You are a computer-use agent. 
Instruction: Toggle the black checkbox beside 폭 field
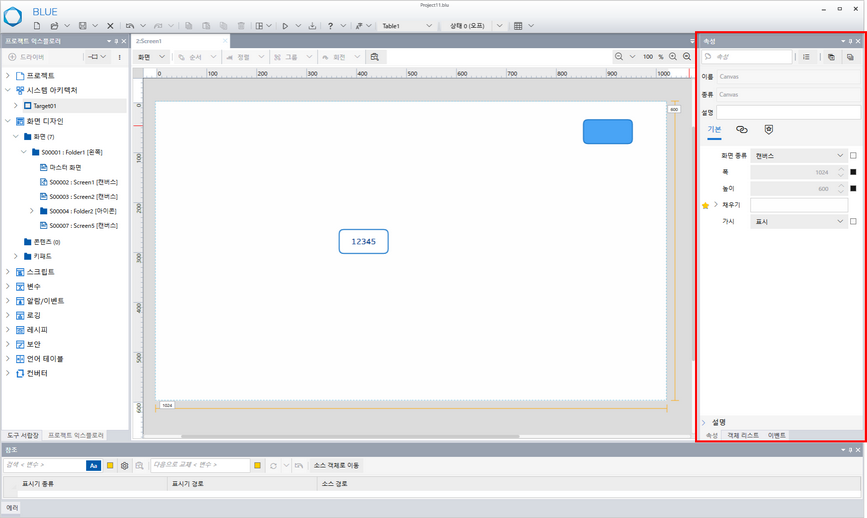[853, 172]
